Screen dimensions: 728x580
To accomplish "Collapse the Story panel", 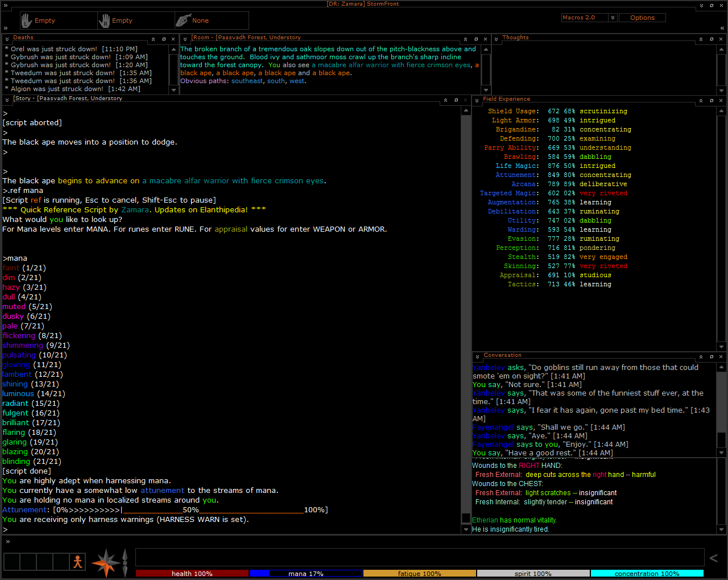I will [445, 100].
